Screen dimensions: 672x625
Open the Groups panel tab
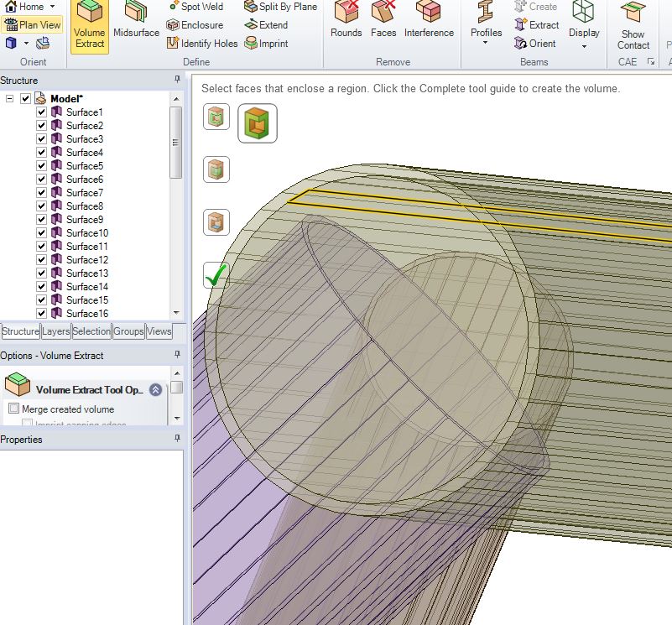[x=128, y=331]
